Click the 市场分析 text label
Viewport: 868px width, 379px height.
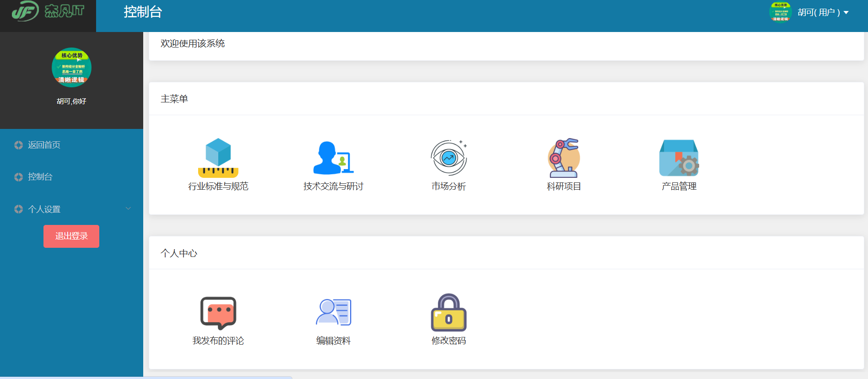pyautogui.click(x=449, y=187)
